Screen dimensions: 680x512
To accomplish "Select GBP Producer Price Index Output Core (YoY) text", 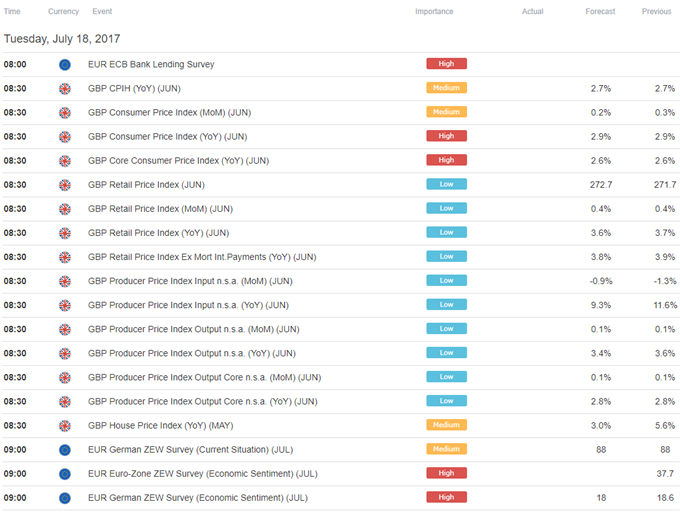I will tap(203, 401).
